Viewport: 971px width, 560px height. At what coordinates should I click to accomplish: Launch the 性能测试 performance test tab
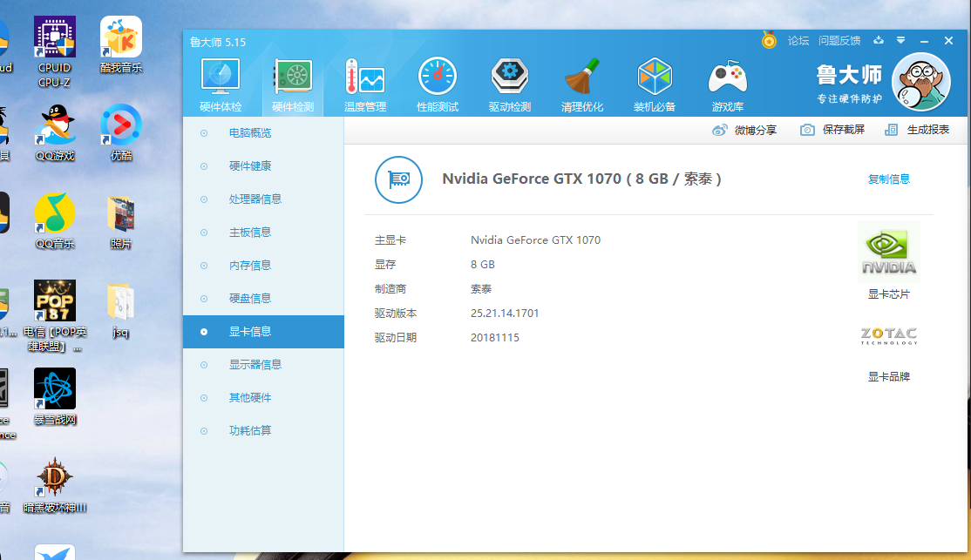click(x=438, y=85)
